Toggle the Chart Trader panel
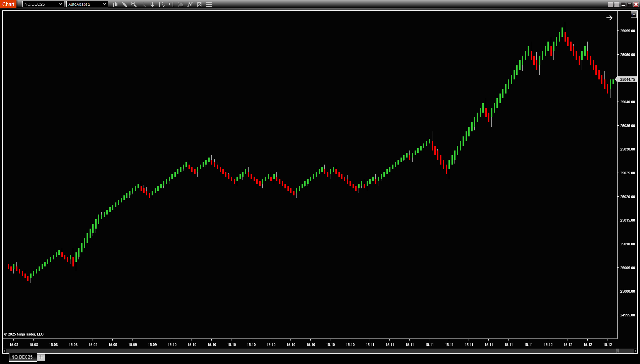The image size is (640, 364). pyautogui.click(x=171, y=4)
